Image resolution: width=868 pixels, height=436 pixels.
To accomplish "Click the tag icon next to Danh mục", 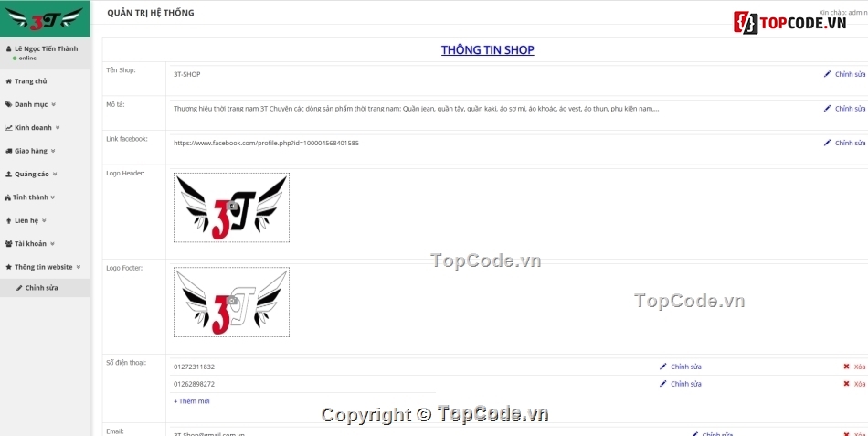I will tap(9, 105).
